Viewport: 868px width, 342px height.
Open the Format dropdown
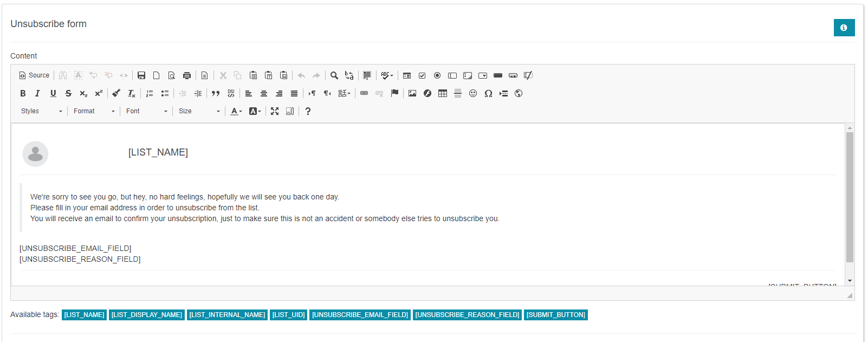[94, 111]
